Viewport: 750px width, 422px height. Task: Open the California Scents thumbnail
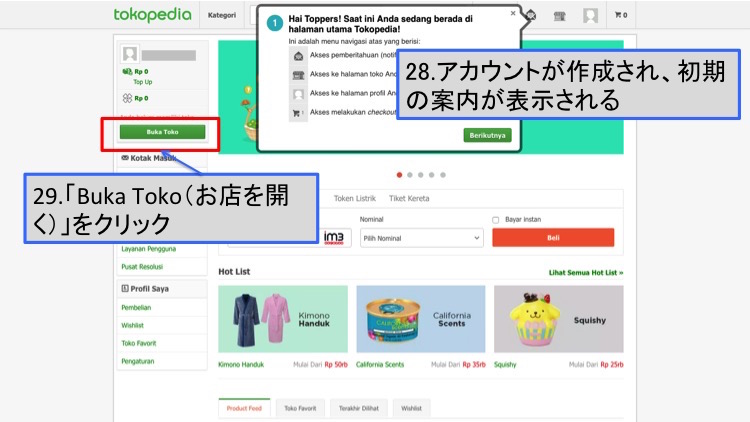pyautogui.click(x=421, y=319)
